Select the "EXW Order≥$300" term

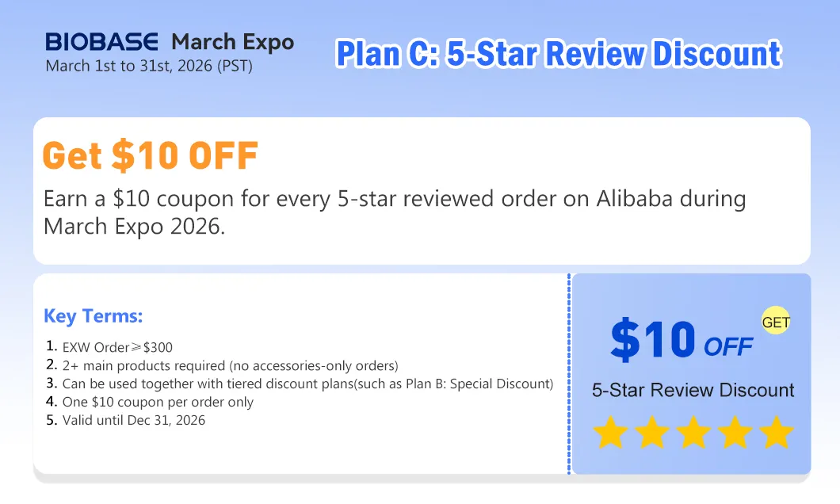click(117, 347)
